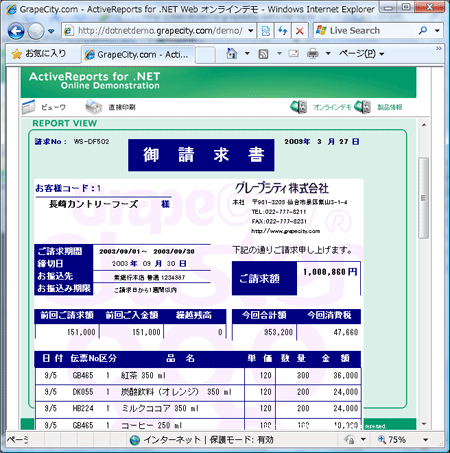
Task: Open the 直接印刷 link
Action: (122, 107)
